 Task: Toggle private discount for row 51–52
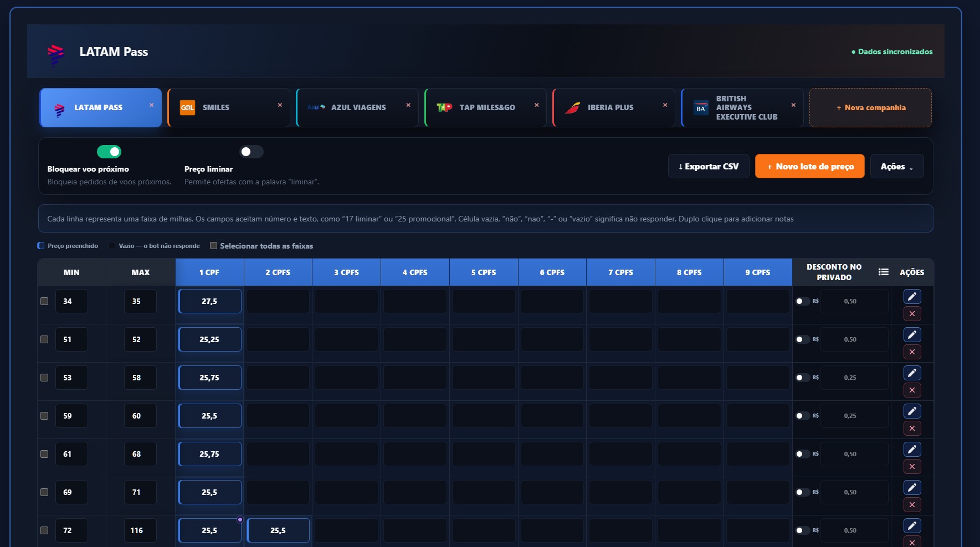(803, 339)
